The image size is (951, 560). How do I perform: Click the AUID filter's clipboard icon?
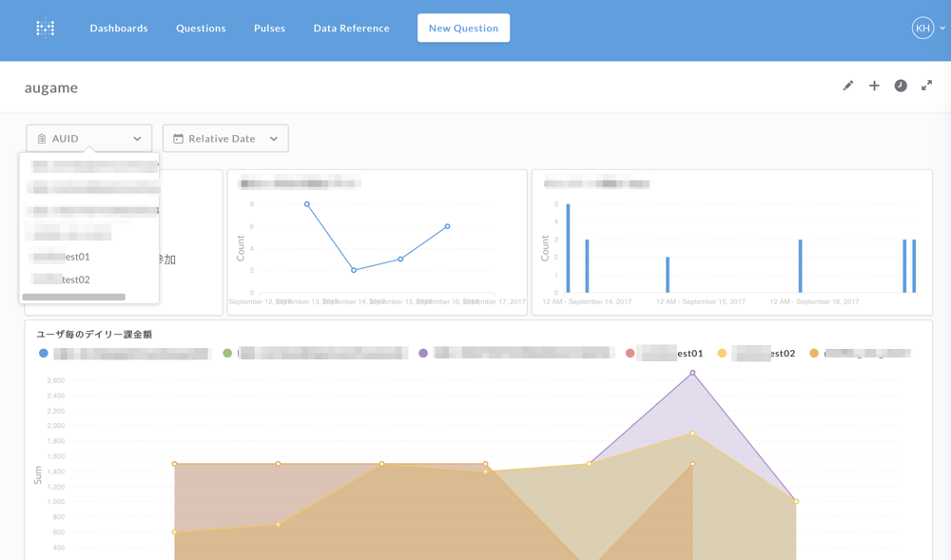point(42,139)
